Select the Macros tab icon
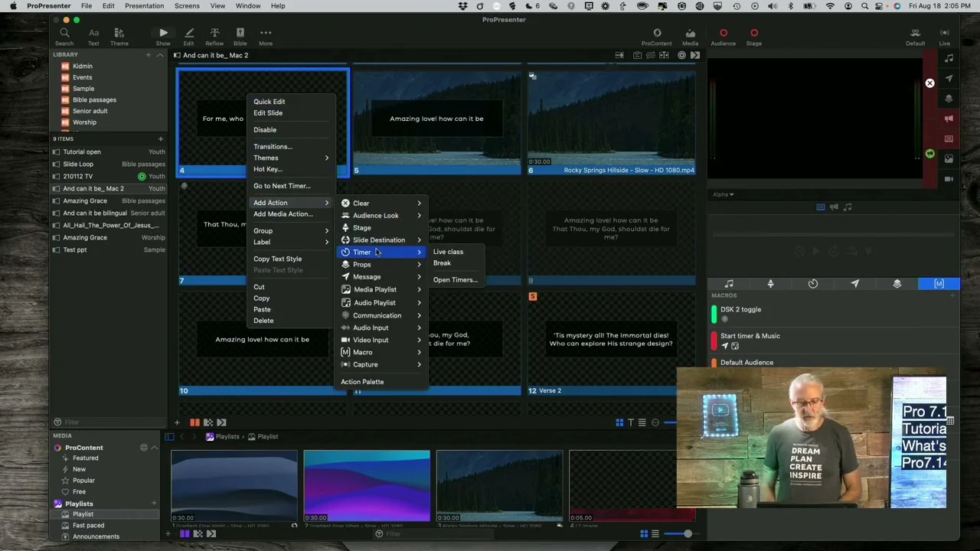This screenshot has width=980, height=551. point(939,284)
